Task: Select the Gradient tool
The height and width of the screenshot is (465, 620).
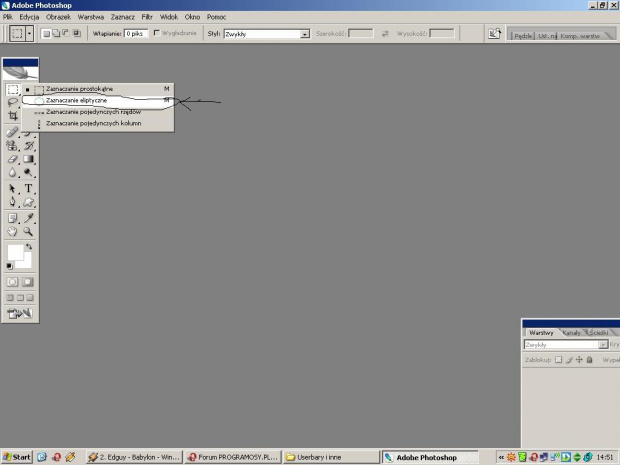Action: tap(28, 159)
